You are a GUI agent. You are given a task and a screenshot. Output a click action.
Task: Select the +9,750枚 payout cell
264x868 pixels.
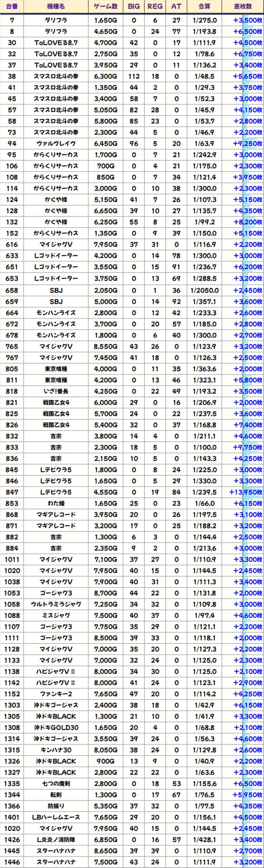click(243, 447)
